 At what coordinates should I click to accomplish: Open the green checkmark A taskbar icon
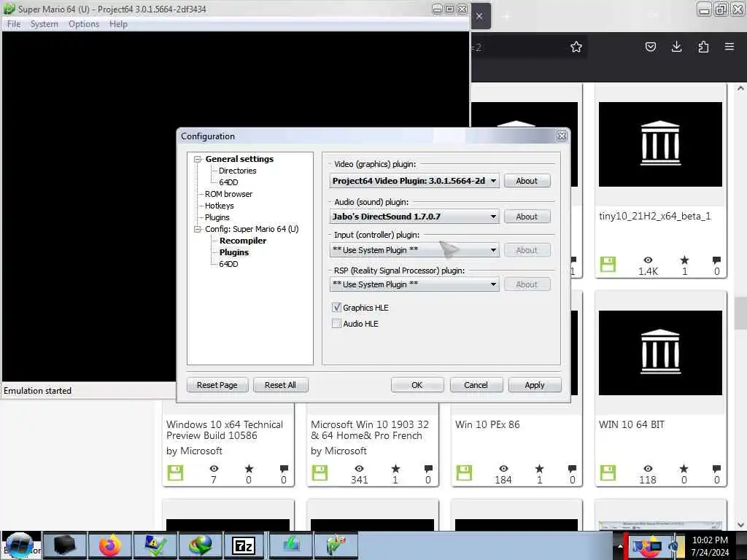(155, 545)
